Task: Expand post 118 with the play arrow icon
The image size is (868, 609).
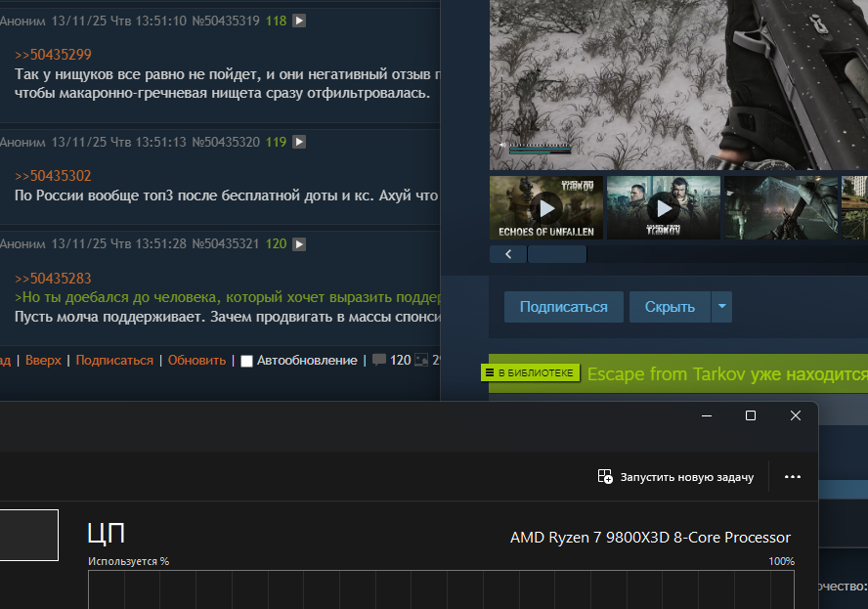Action: 299,22
